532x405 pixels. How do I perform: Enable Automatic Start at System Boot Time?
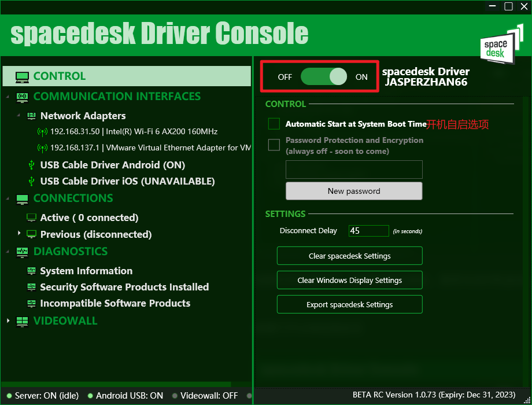click(x=274, y=124)
